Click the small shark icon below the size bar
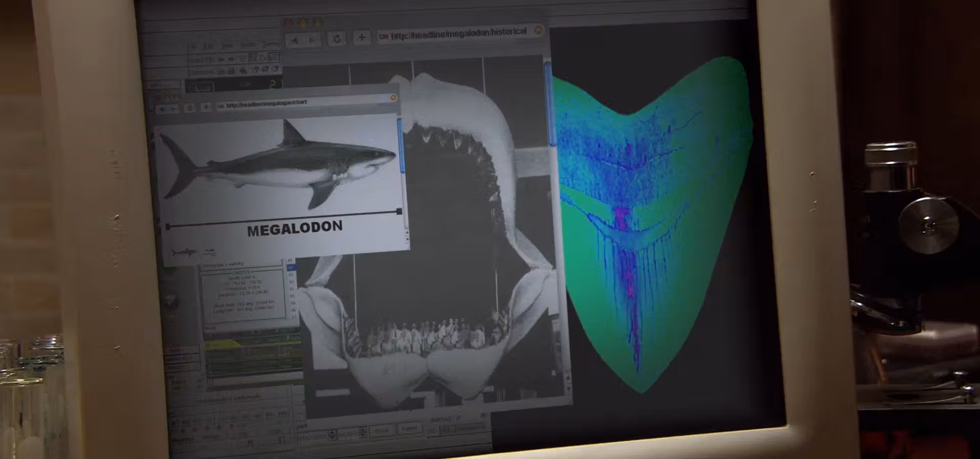Image resolution: width=980 pixels, height=459 pixels. (184, 252)
